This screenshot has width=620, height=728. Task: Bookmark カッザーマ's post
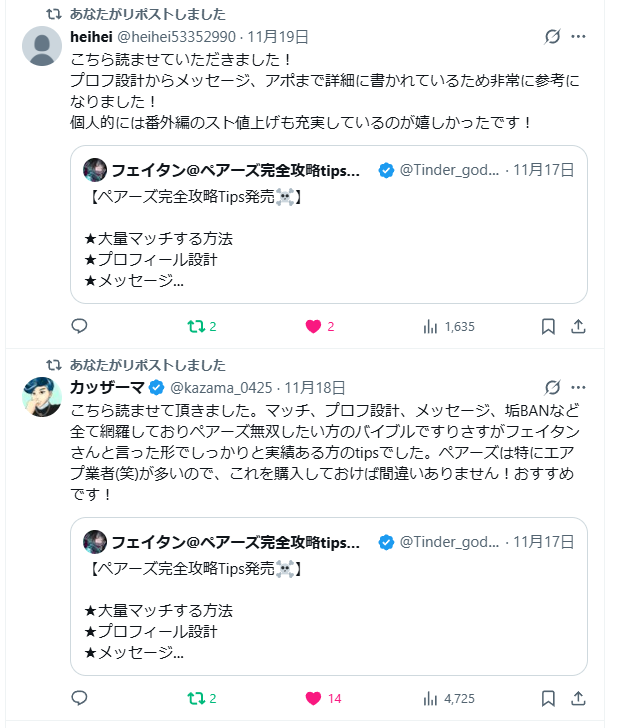point(548,698)
